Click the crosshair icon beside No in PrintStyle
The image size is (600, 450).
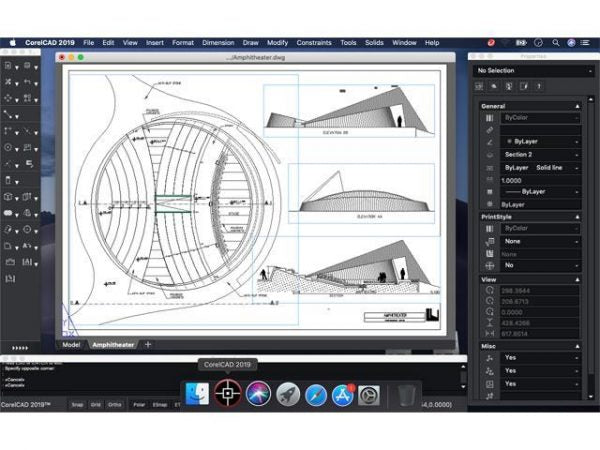489,266
